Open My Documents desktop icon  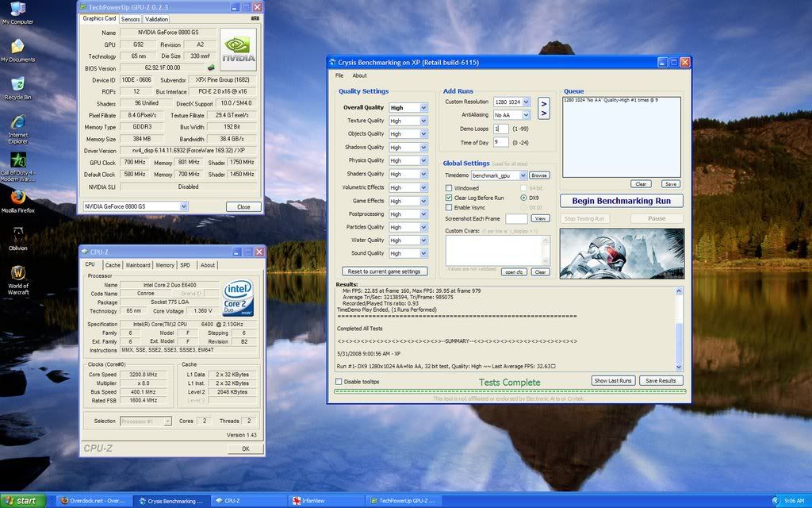click(17, 50)
